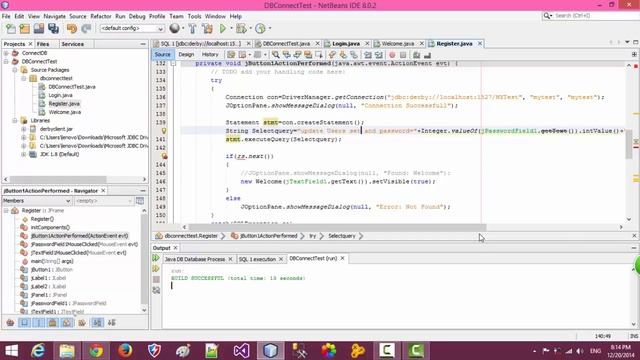640x360 pixels.
Task: Open the Run Project dropdown arrow
Action: (x=231, y=29)
